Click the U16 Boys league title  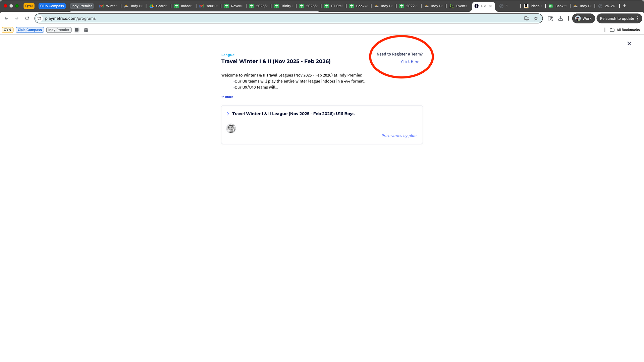tap(293, 114)
